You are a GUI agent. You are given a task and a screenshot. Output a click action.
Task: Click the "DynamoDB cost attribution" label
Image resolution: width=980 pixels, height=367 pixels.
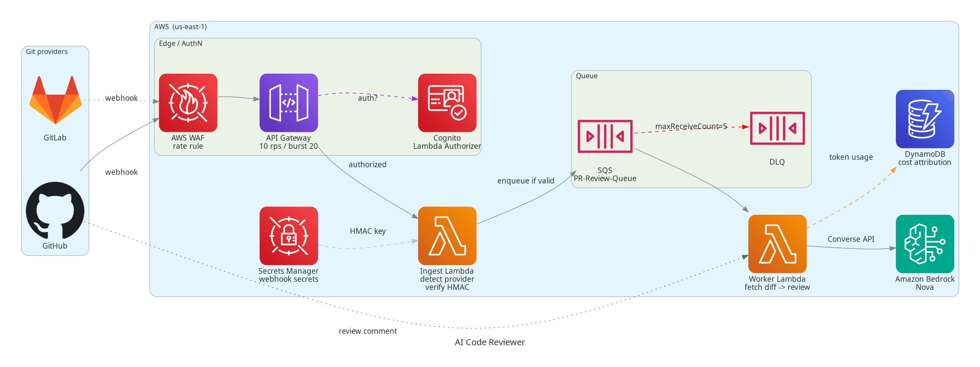(x=924, y=158)
